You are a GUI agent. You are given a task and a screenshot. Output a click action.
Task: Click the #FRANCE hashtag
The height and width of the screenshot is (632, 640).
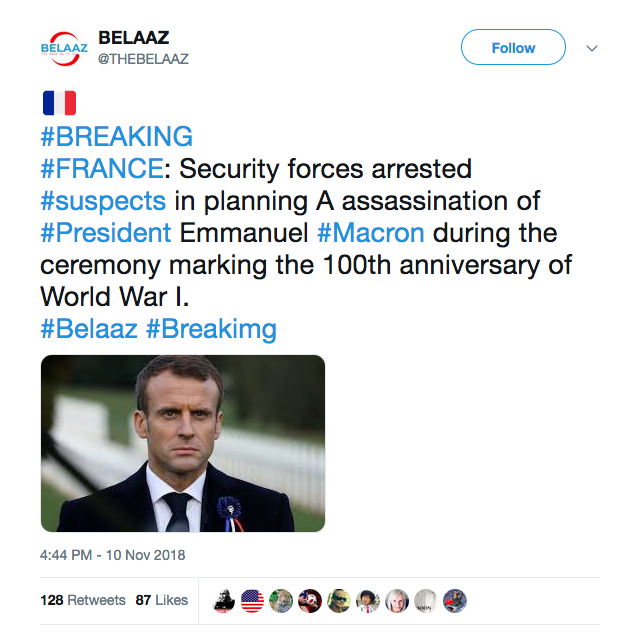(x=100, y=168)
